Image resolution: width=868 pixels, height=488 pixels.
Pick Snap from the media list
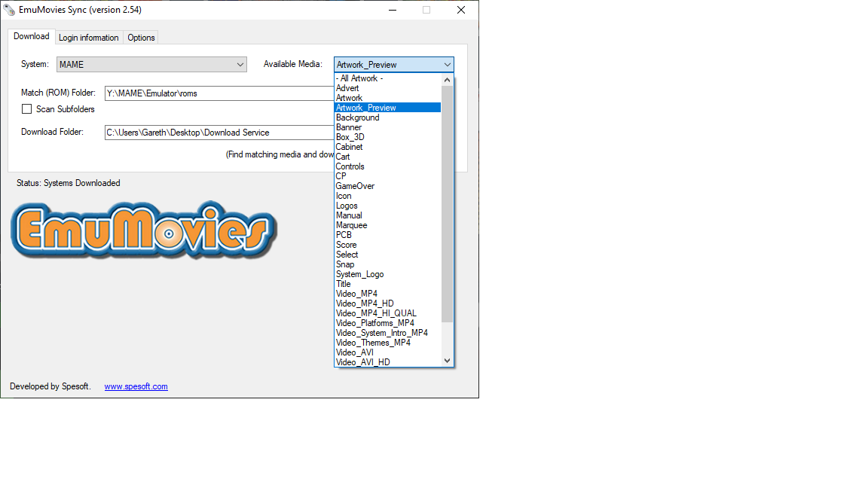[x=388, y=264]
